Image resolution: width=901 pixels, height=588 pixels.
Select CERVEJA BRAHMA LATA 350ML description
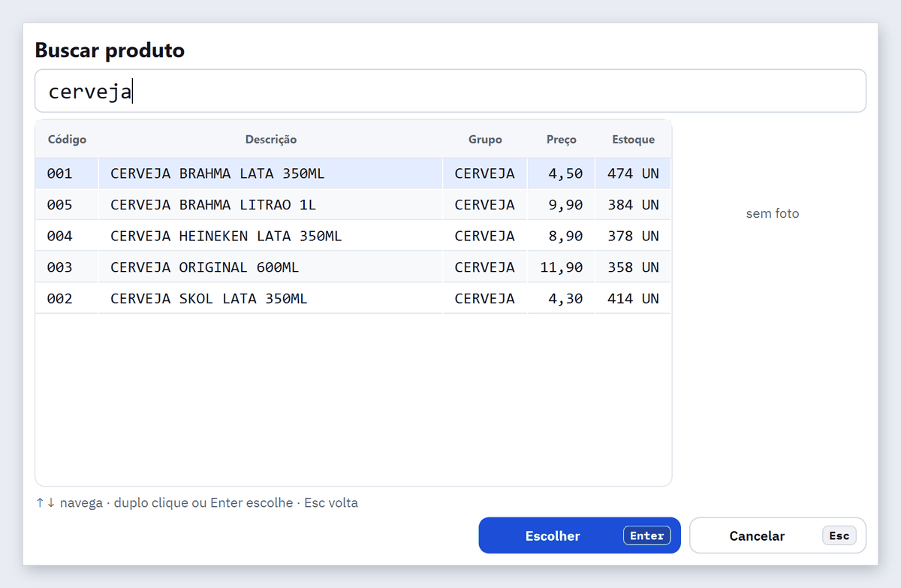270,173
